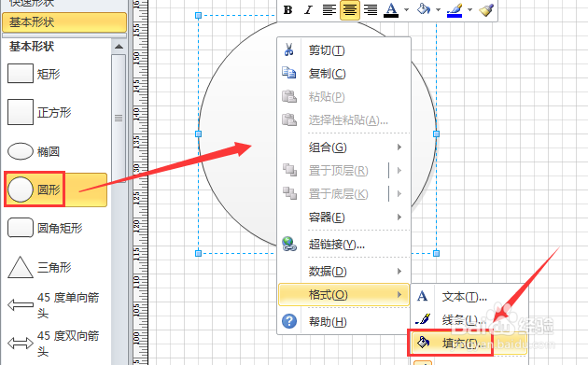Select center text alignment button
Image resolution: width=588 pixels, height=365 pixels.
(x=349, y=9)
